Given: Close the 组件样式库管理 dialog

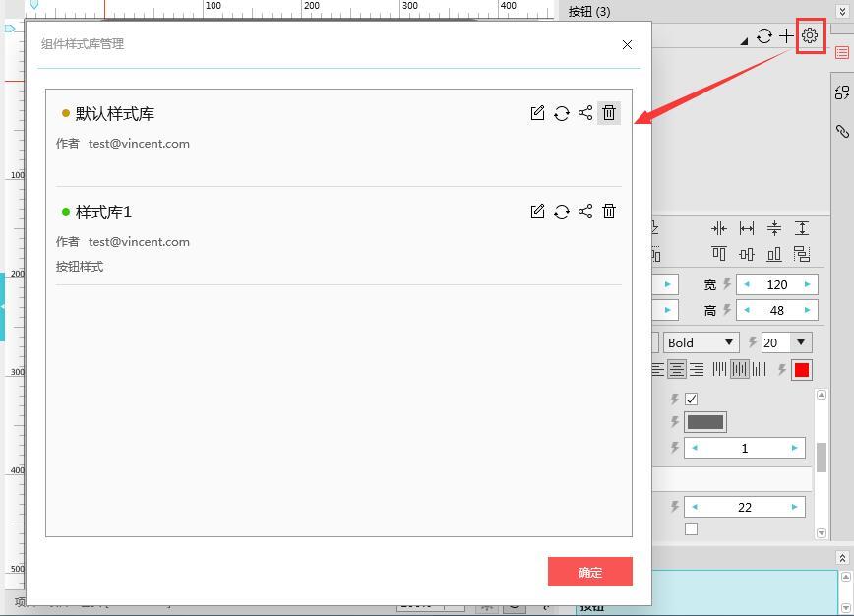Looking at the screenshot, I should click(628, 44).
